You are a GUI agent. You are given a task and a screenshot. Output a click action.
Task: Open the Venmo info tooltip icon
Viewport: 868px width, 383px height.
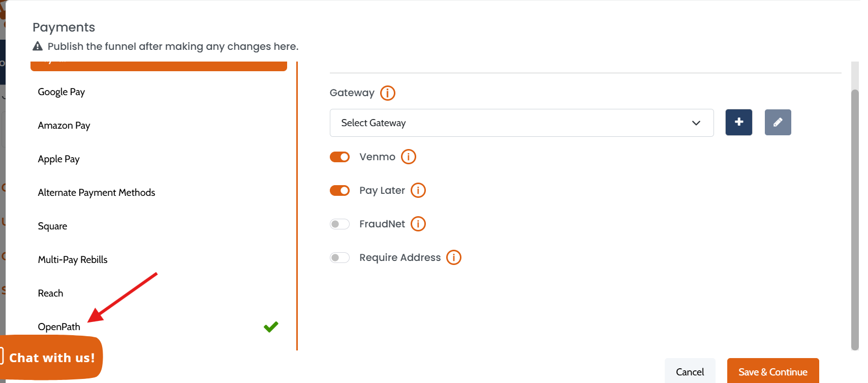click(408, 157)
